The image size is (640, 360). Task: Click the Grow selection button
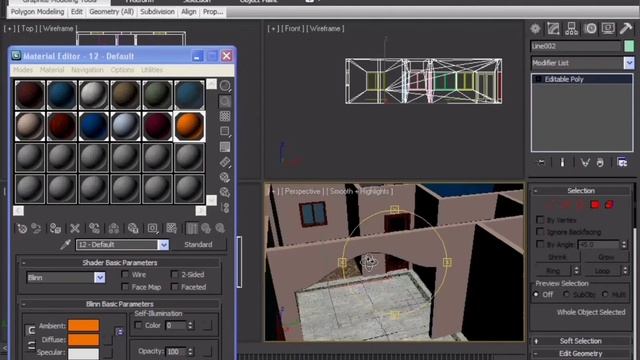point(606,257)
